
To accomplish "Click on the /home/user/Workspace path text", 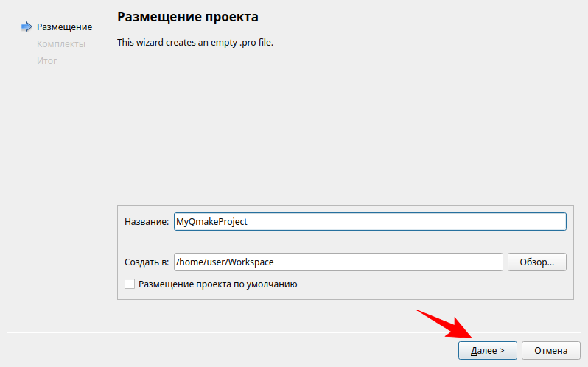I will [225, 262].
